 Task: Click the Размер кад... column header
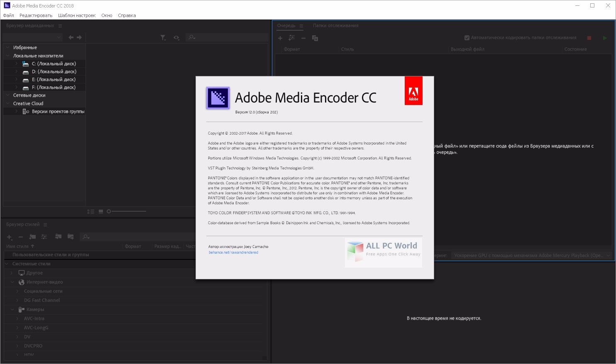[x=168, y=246]
